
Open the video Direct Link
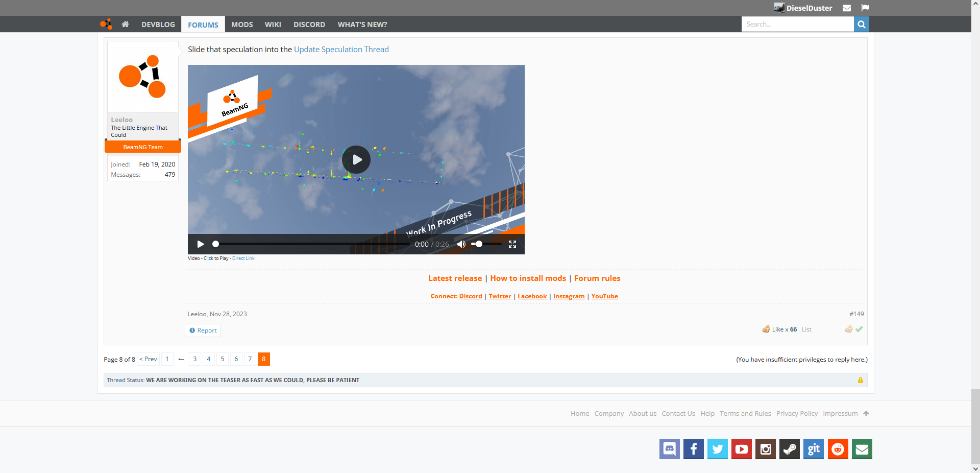pyautogui.click(x=243, y=258)
